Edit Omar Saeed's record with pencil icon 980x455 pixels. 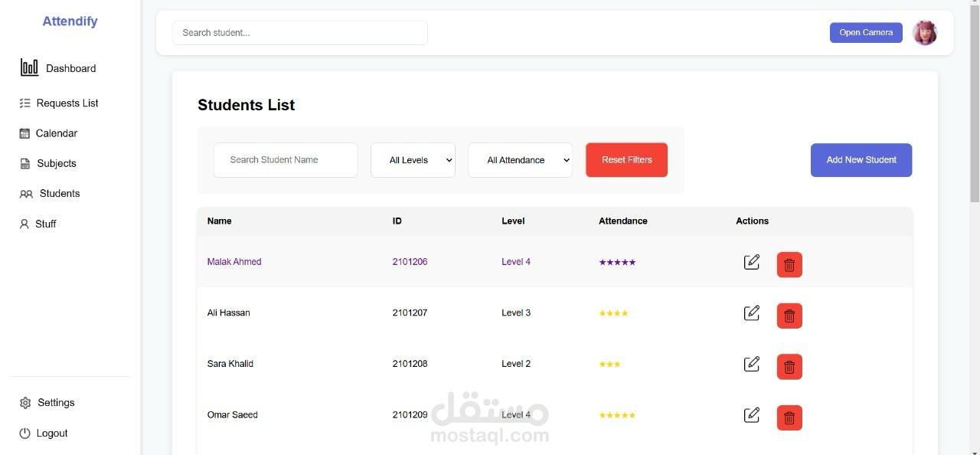click(752, 415)
